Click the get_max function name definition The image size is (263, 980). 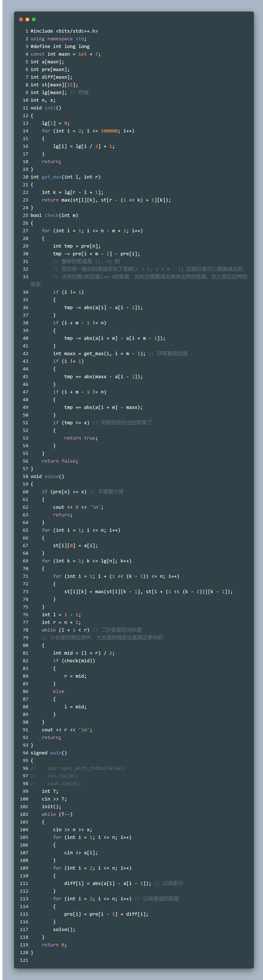51,177
